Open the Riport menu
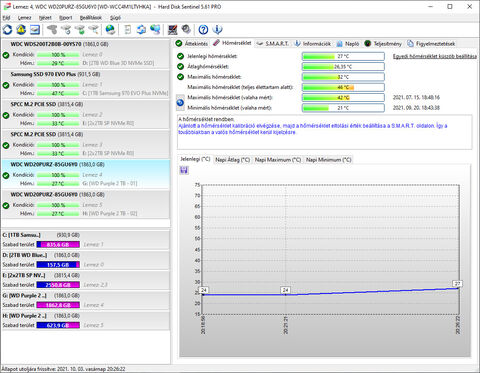The height and width of the screenshot is (373, 480). tap(66, 18)
